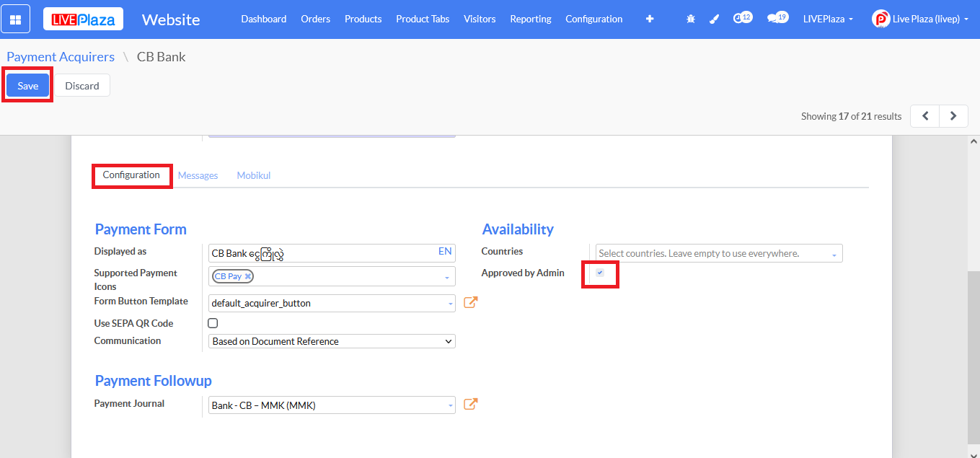980x458 pixels.
Task: Click the EN translate button
Action: (445, 252)
